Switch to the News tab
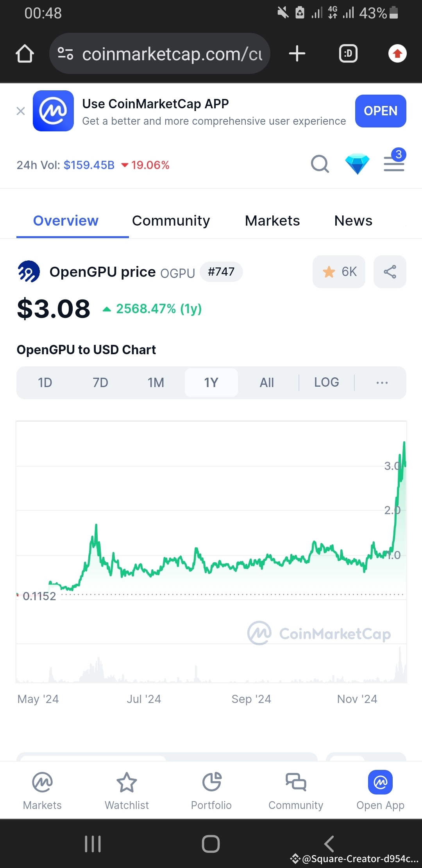 tap(353, 221)
